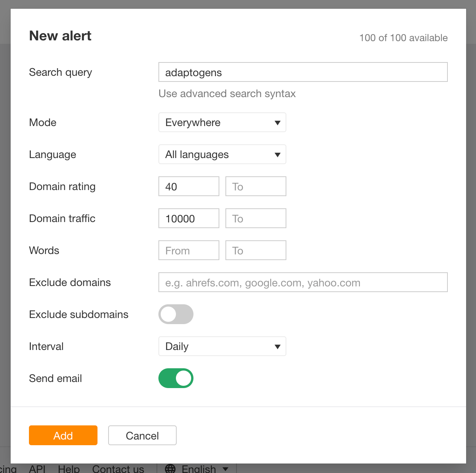Click the Interval dropdown caret
476x473 pixels.
(277, 346)
